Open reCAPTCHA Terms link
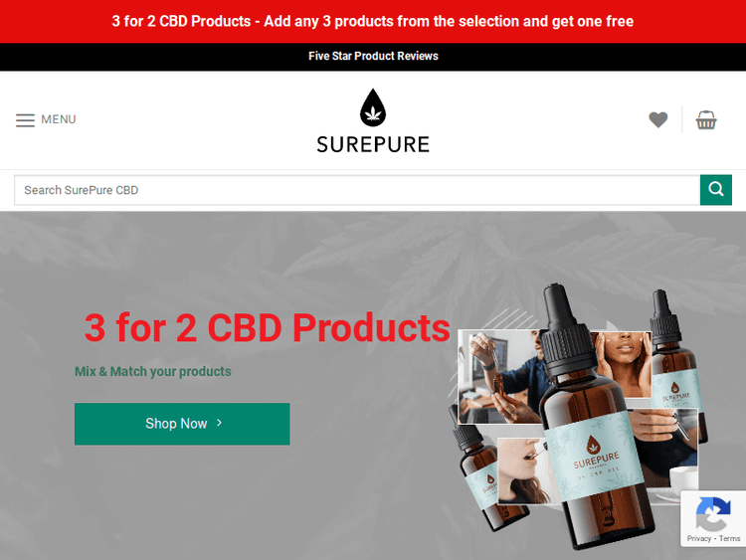 coord(729,538)
